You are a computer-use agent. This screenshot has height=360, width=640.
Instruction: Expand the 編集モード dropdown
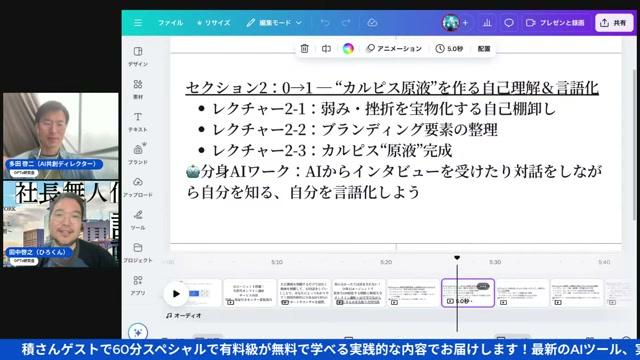[x=274, y=23]
